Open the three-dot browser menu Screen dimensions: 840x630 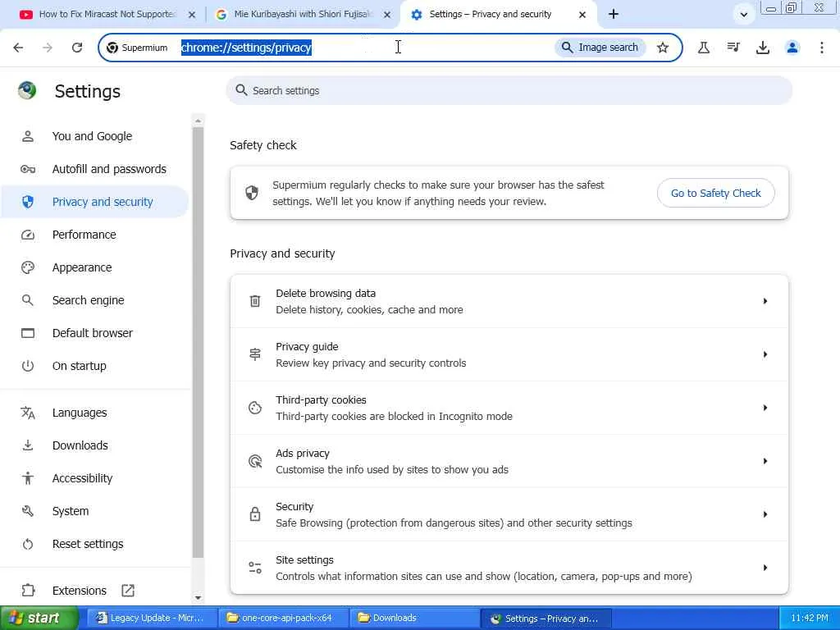822,48
